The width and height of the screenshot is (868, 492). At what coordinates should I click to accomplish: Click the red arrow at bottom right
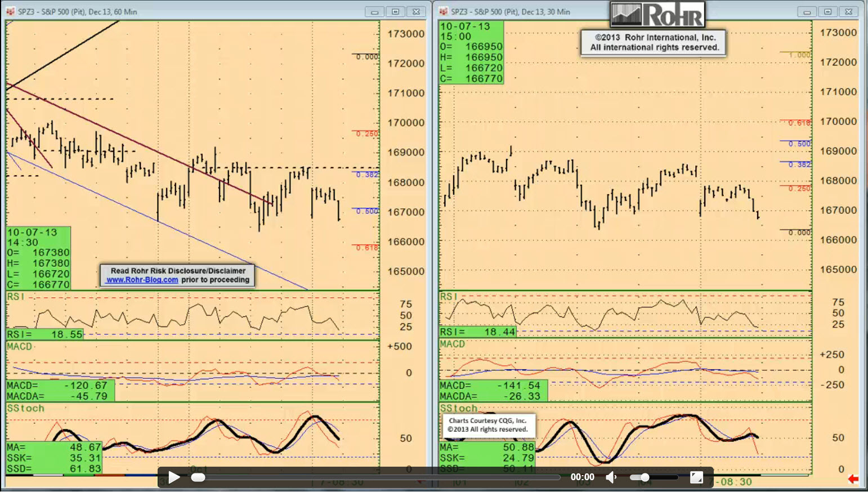click(853, 479)
